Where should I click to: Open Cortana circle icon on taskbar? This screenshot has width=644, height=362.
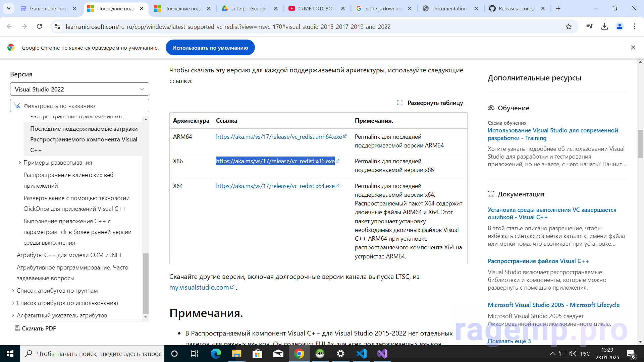click(174, 354)
